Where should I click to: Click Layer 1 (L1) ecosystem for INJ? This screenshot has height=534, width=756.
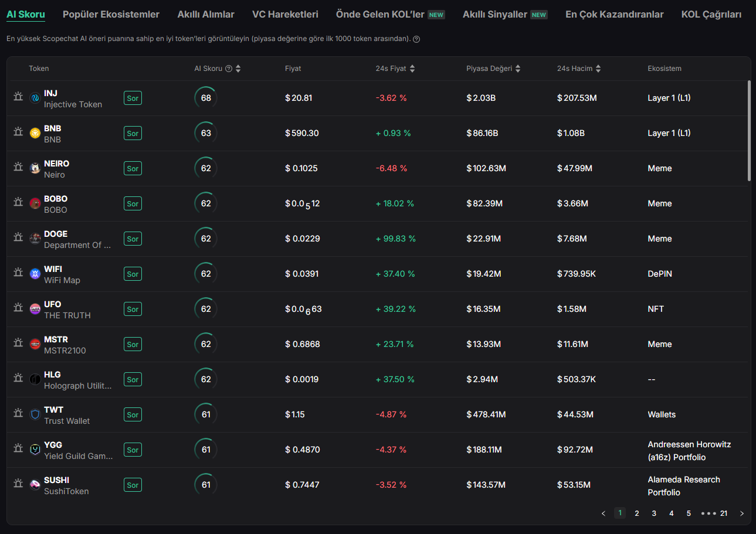coord(669,98)
